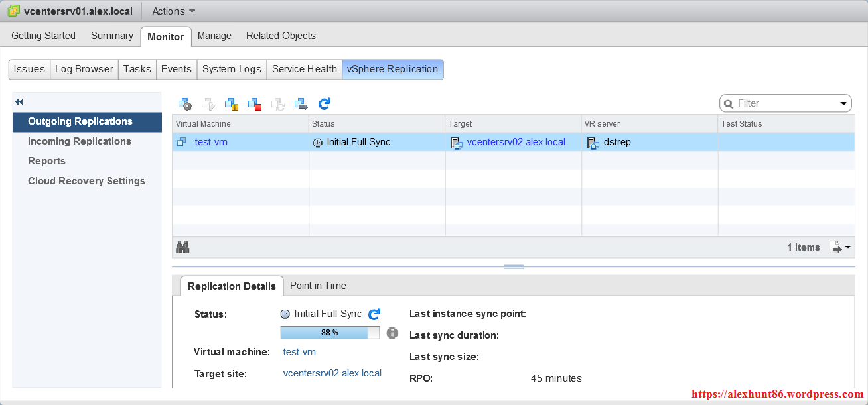Open vcentersrv02.alex.local target site link

pyautogui.click(x=332, y=373)
